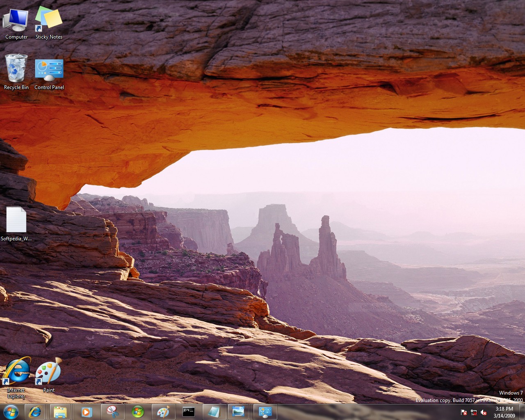Viewport: 525px width, 420px height.
Task: Click the clock showing 3:18 PM
Action: (x=504, y=412)
